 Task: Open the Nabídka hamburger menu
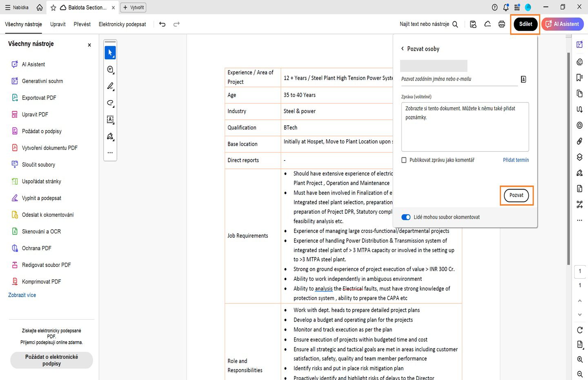click(x=17, y=7)
